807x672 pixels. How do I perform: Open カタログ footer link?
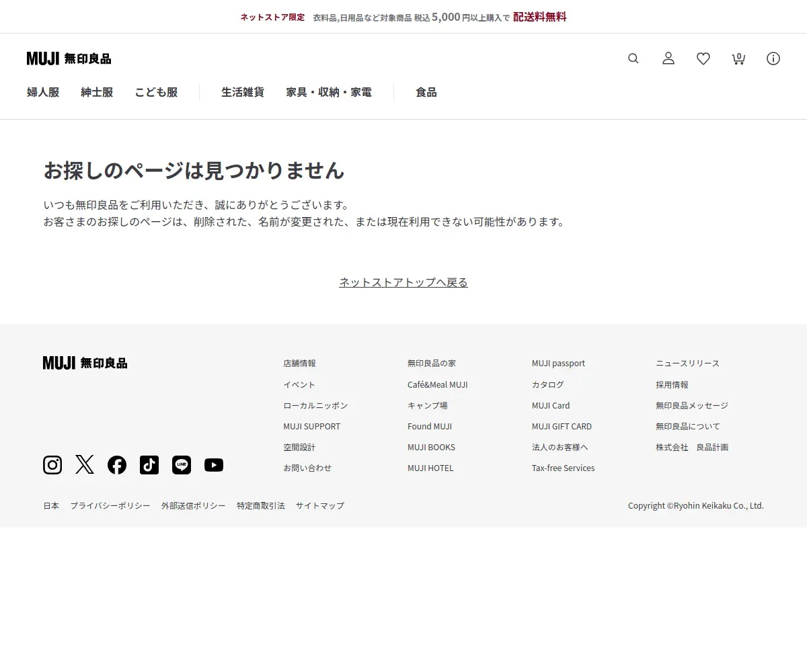(548, 384)
